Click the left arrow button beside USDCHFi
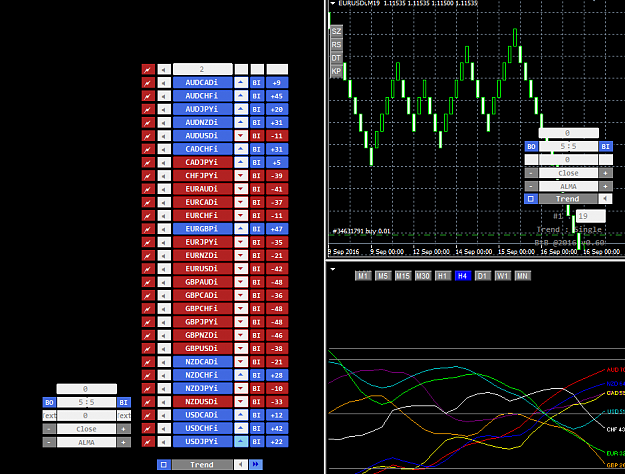 click(x=164, y=429)
